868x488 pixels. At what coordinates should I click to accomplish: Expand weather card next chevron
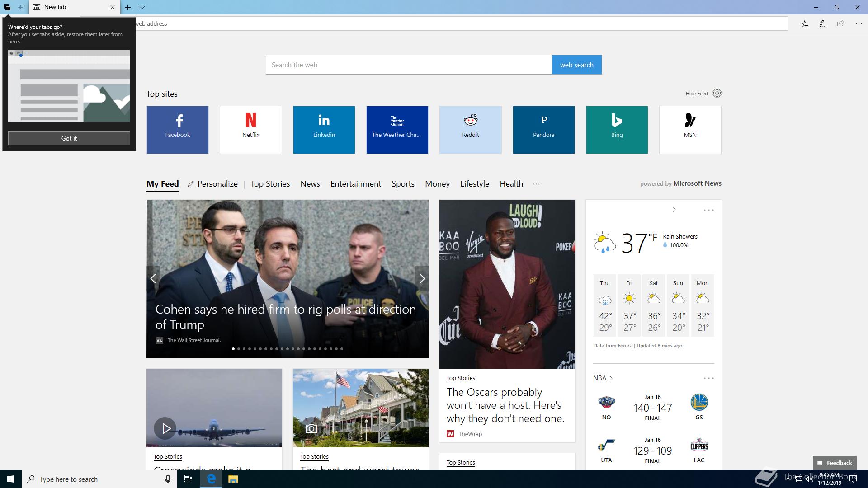coord(674,210)
